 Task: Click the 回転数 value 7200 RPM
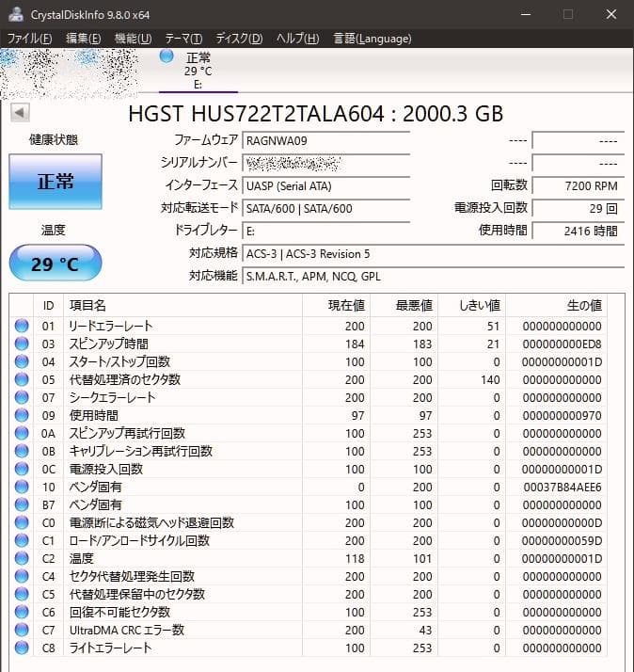(x=578, y=186)
